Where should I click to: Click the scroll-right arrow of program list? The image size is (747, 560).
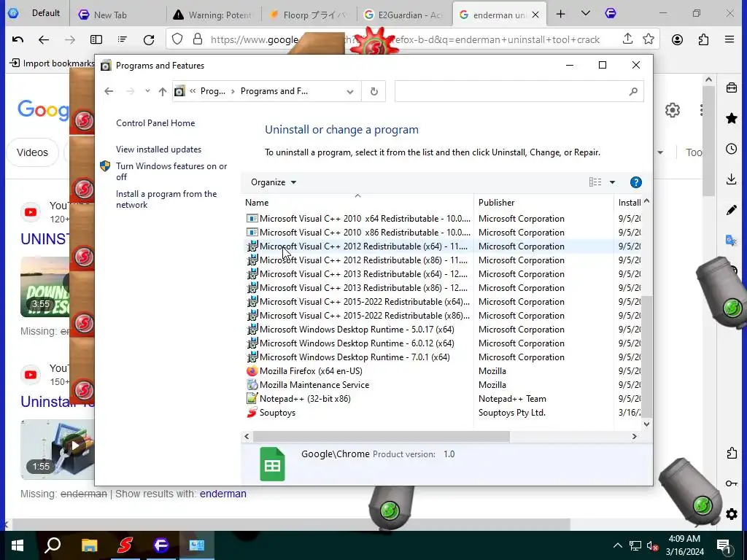pos(634,436)
